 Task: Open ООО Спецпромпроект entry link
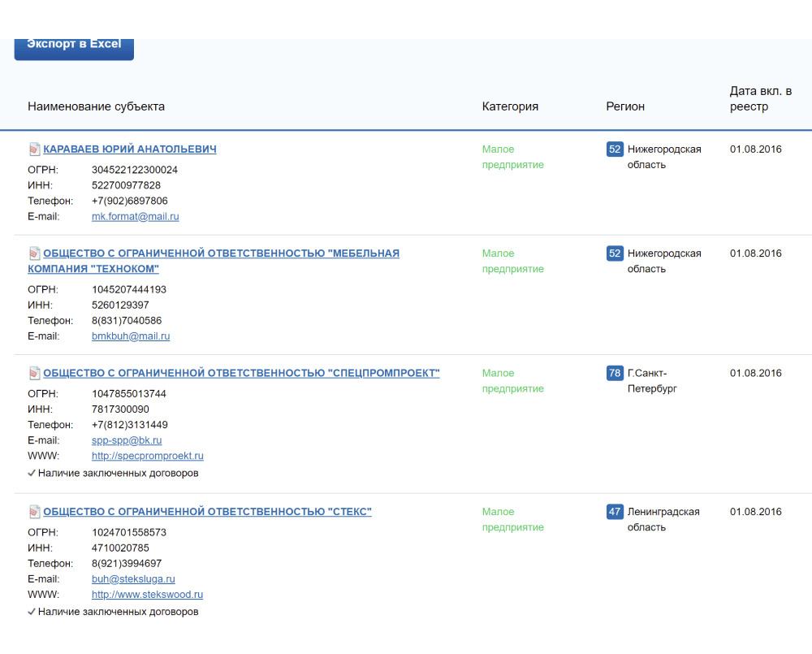241,374
